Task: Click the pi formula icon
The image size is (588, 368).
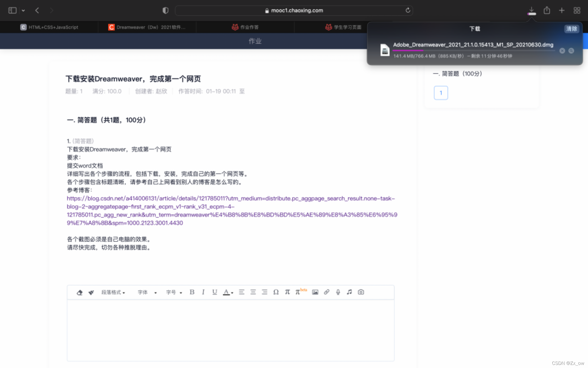Action: point(287,292)
